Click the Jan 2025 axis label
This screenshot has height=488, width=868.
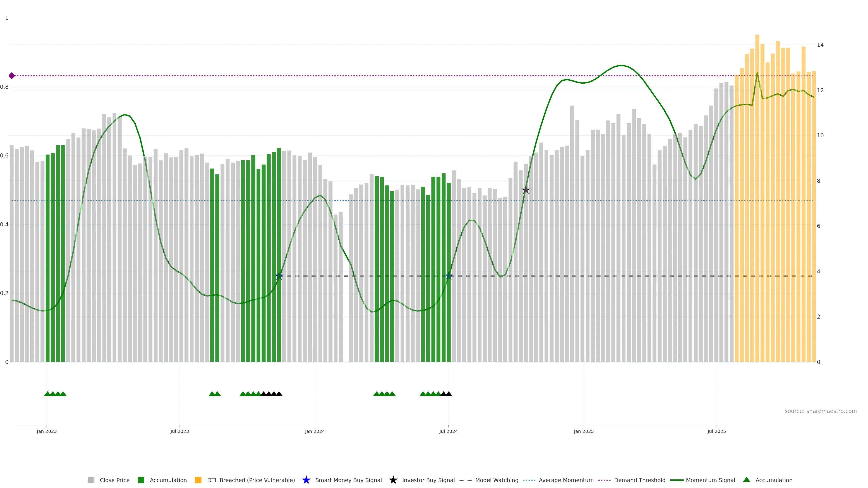pyautogui.click(x=584, y=432)
